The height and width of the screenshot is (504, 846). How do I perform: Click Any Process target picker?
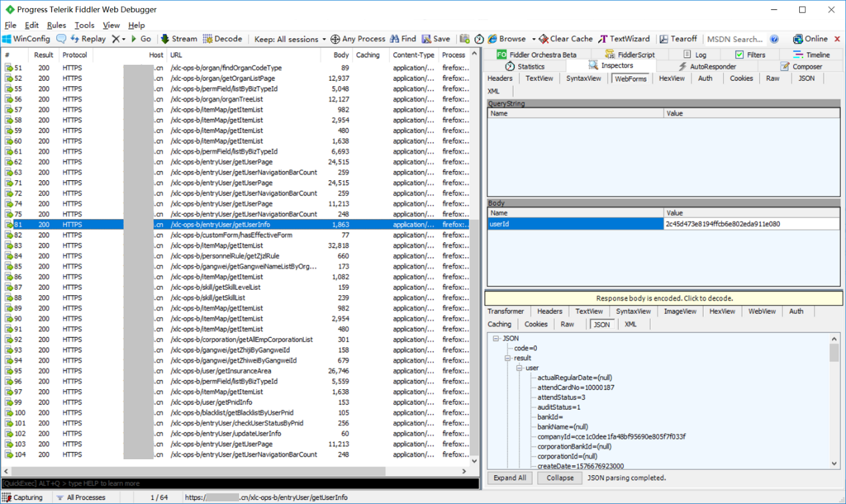[358, 39]
